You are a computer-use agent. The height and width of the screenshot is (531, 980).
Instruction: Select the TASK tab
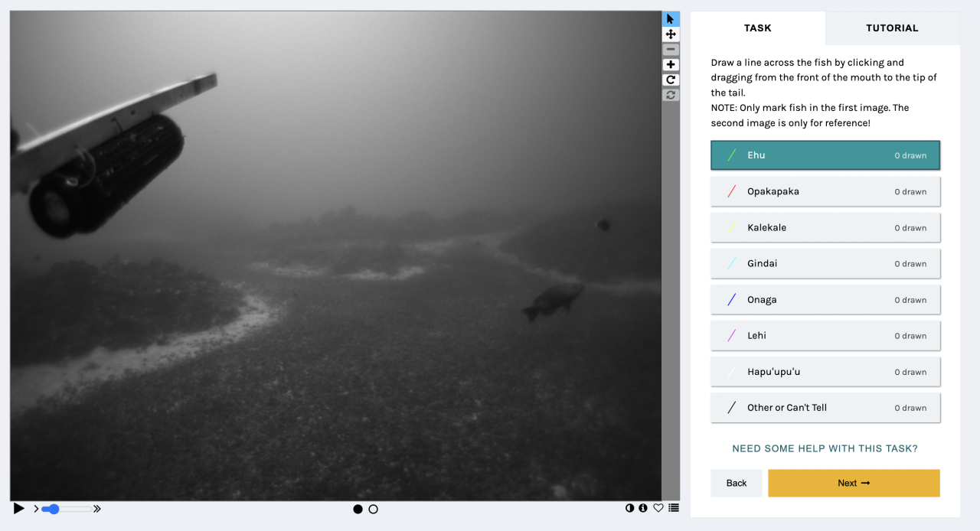(758, 28)
